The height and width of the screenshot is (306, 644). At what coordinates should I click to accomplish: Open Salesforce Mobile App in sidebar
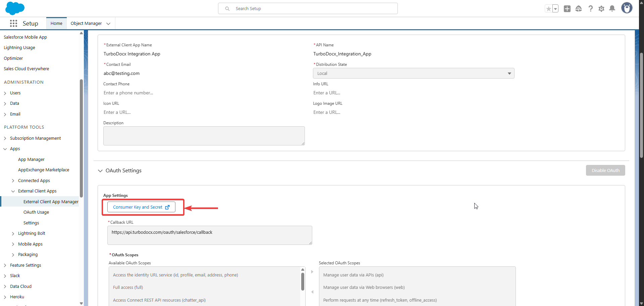coord(25,37)
